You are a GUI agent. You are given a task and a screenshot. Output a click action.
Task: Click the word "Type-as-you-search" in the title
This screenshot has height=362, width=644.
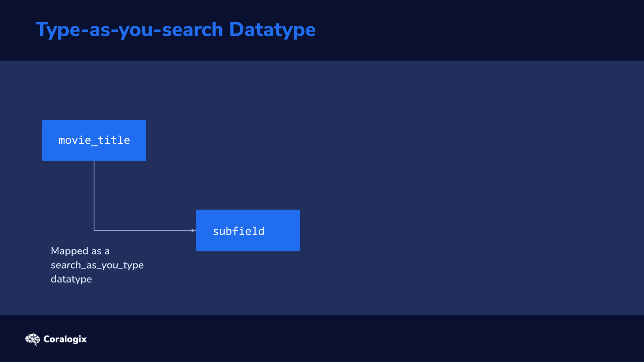(129, 29)
